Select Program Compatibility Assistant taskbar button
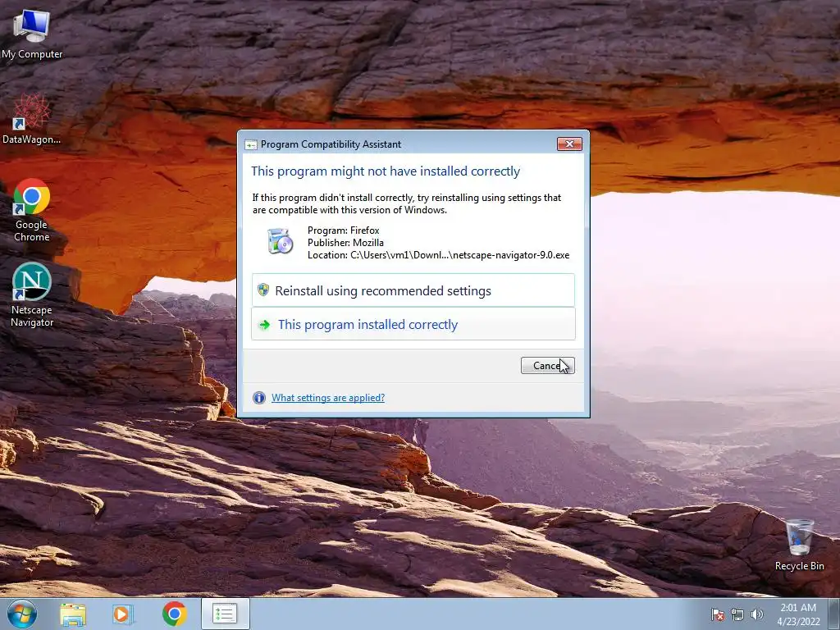Viewport: 840px width, 630px height. coord(225,614)
